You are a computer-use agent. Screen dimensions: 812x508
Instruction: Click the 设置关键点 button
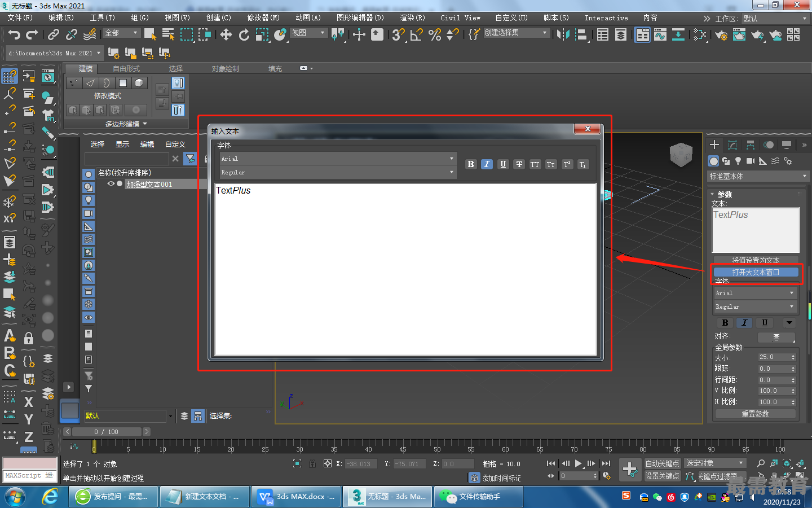663,476
